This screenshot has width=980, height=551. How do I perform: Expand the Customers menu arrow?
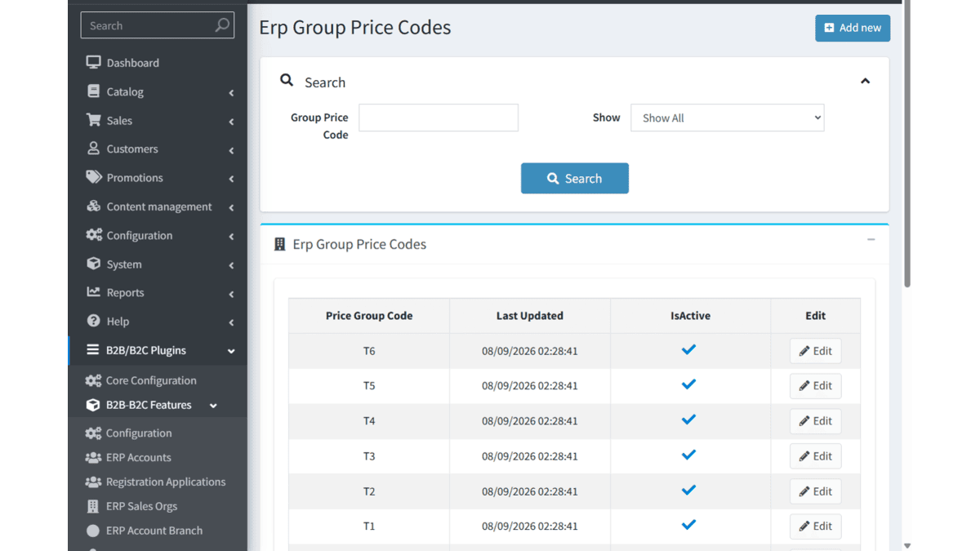231,150
